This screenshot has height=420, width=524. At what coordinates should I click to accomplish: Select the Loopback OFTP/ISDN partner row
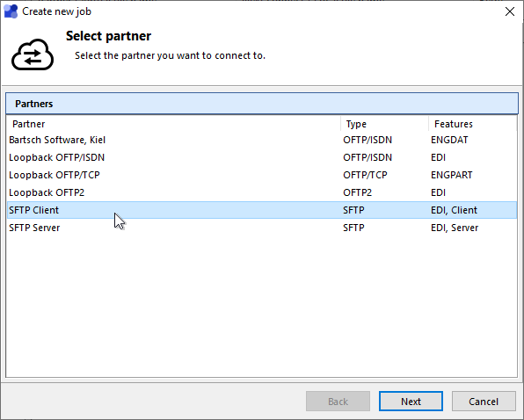pos(262,157)
